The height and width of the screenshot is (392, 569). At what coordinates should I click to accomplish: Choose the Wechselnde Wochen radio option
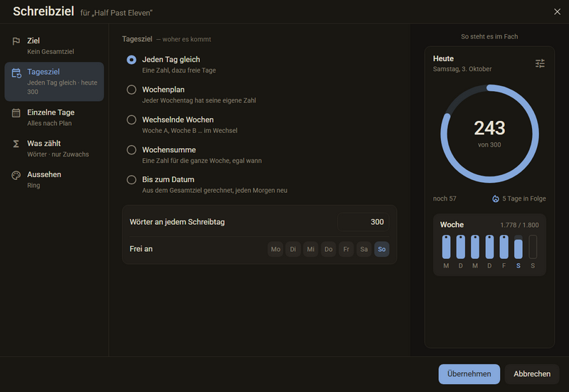pyautogui.click(x=132, y=120)
